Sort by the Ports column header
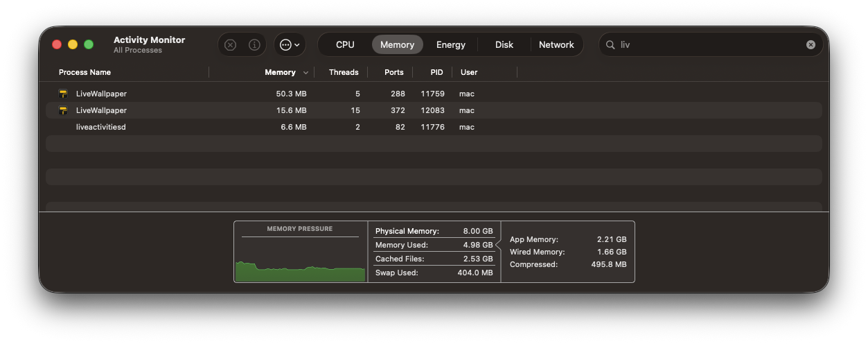This screenshot has width=868, height=344. tap(395, 72)
